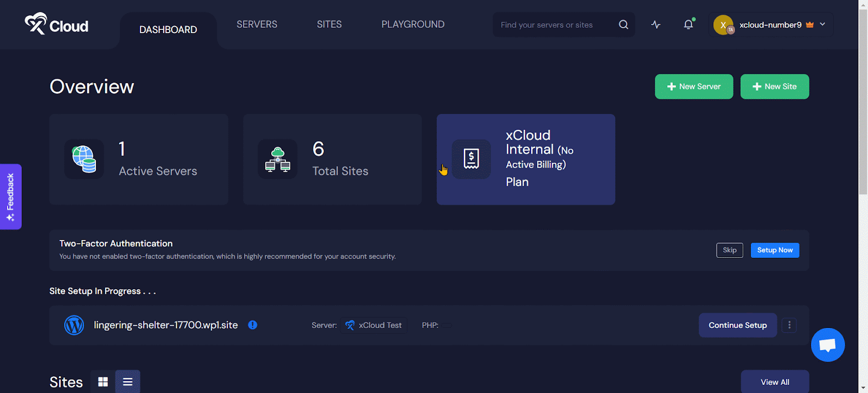The height and width of the screenshot is (393, 868).
Task: Click the Active Servers globe icon
Action: pos(84,159)
